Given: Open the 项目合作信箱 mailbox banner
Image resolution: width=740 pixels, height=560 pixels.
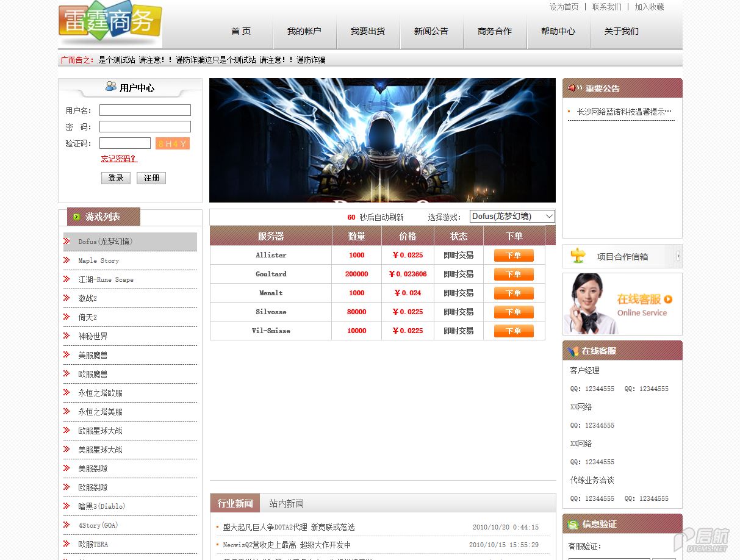Looking at the screenshot, I should (622, 256).
